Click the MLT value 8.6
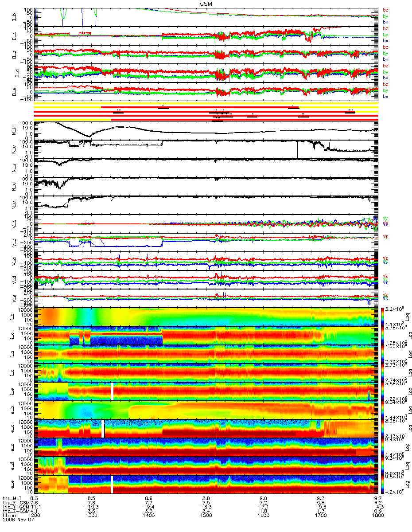Screen dimensions: 412x532 [149, 498]
